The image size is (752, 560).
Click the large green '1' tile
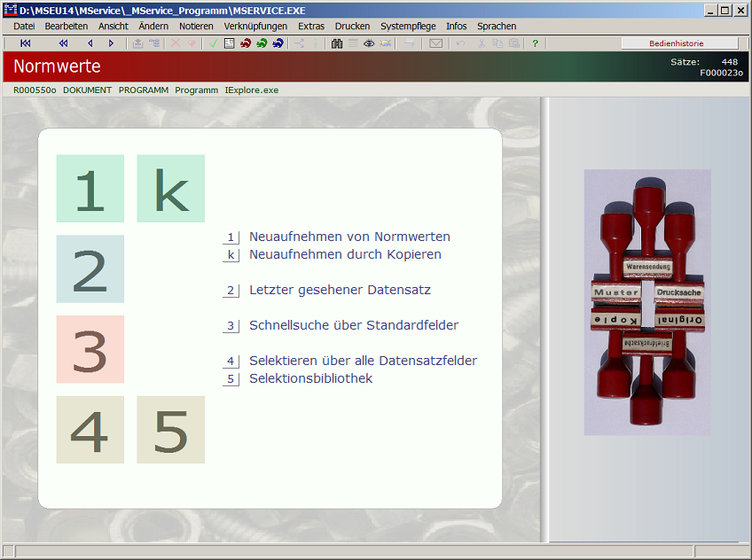tap(90, 189)
